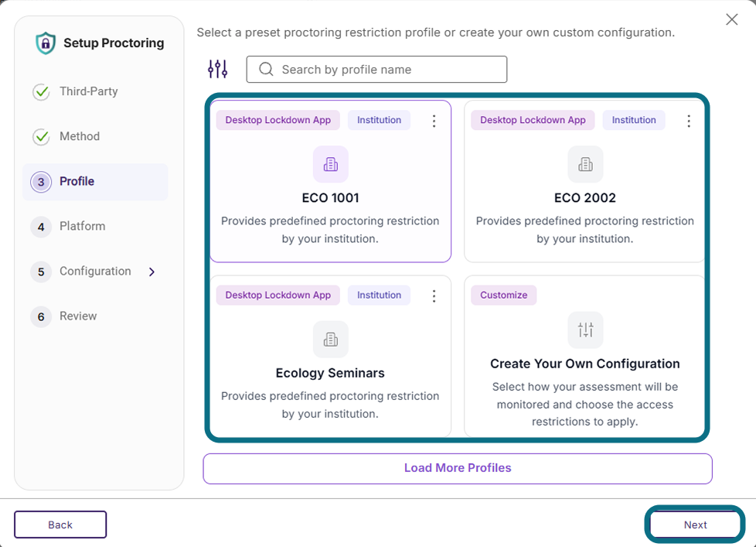Click the Institution tag on ECO 1001
This screenshot has height=547, width=756.
(379, 120)
